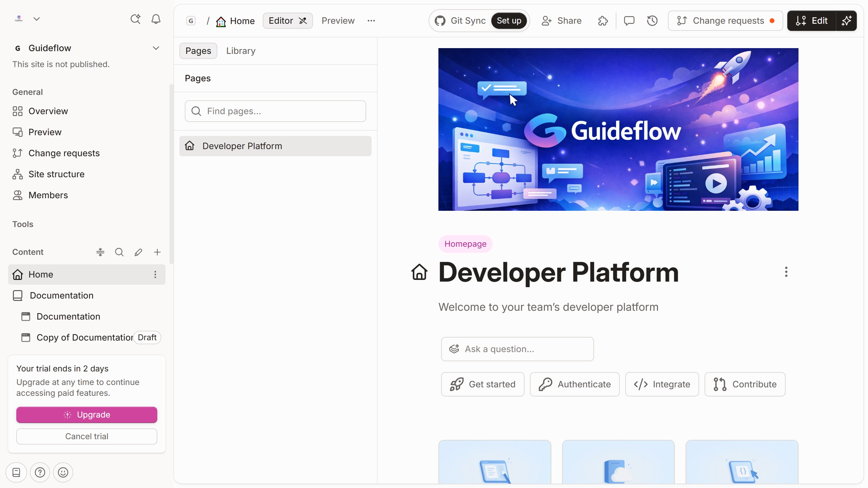Open the middle card with cloud illustration
Screen dimensions: 868x488
click(618, 462)
